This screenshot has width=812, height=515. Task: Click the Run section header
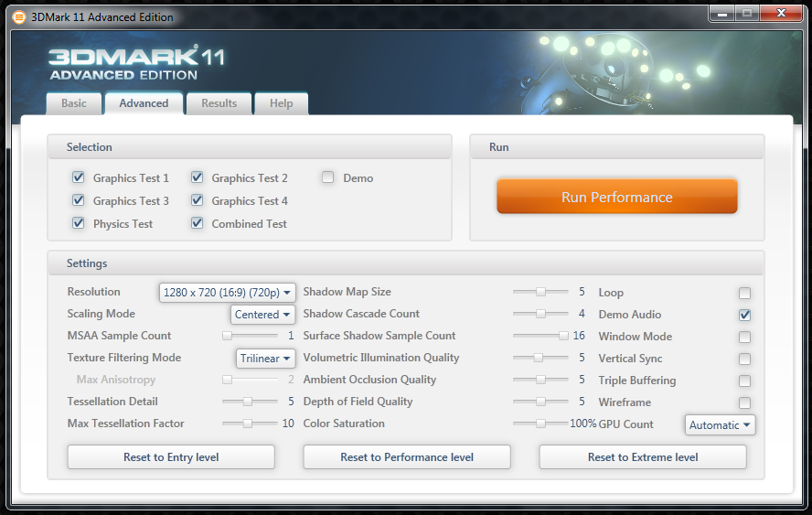616,147
